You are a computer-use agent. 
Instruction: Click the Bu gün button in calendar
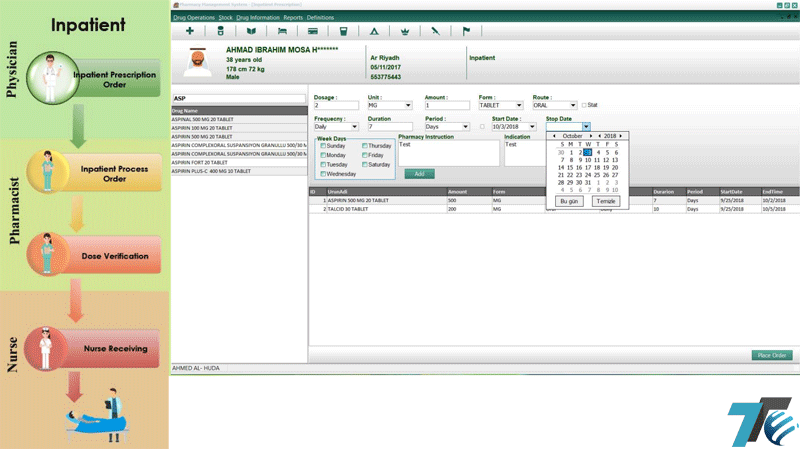point(568,201)
